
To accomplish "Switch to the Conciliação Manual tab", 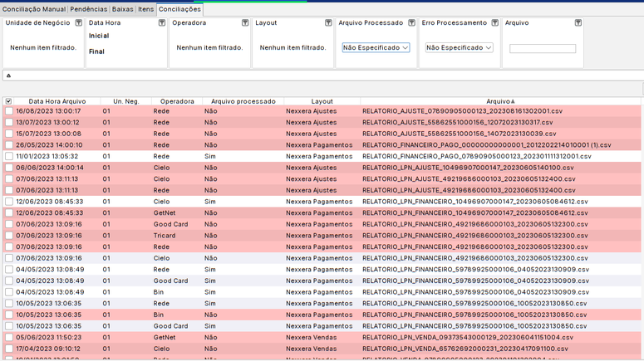I will pyautogui.click(x=33, y=9).
